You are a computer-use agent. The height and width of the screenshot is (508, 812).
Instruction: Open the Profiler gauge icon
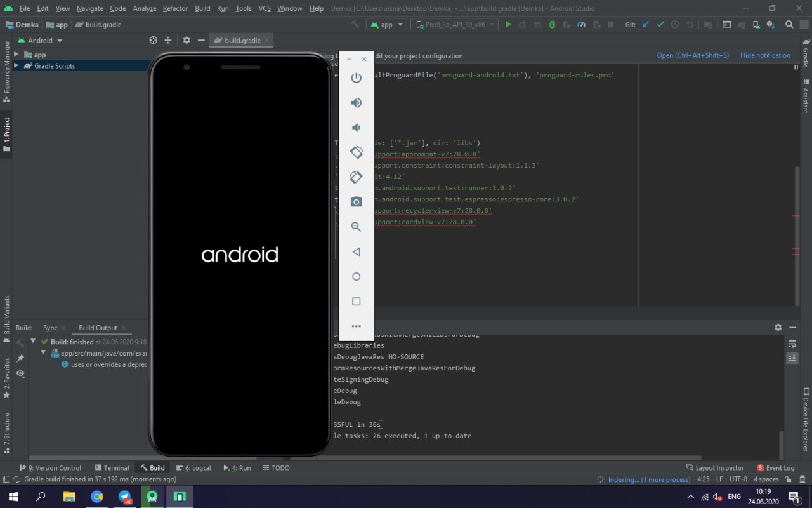tap(581, 25)
